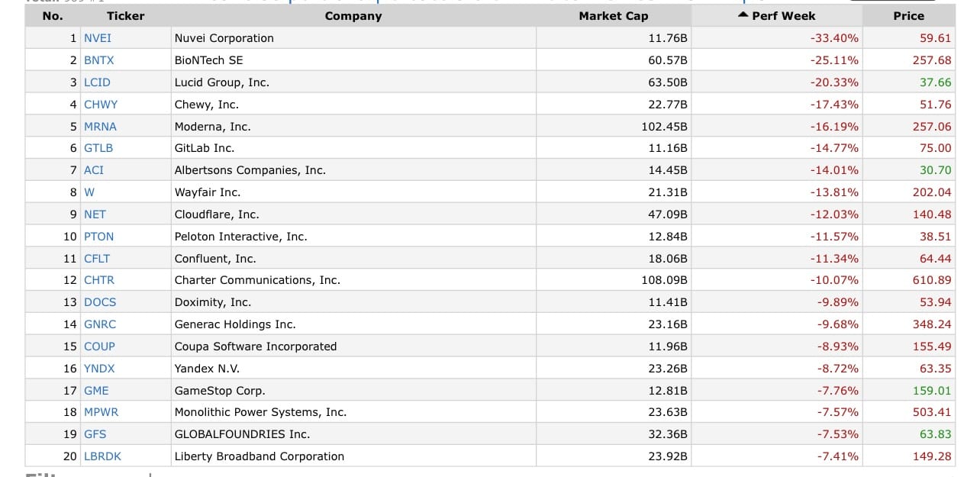The height and width of the screenshot is (477, 980).
Task: Select the 610.89 price value
Action: (x=932, y=280)
